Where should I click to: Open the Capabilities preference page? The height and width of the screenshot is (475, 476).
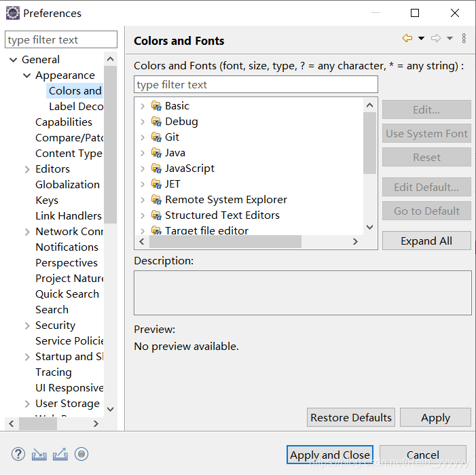[x=64, y=122]
